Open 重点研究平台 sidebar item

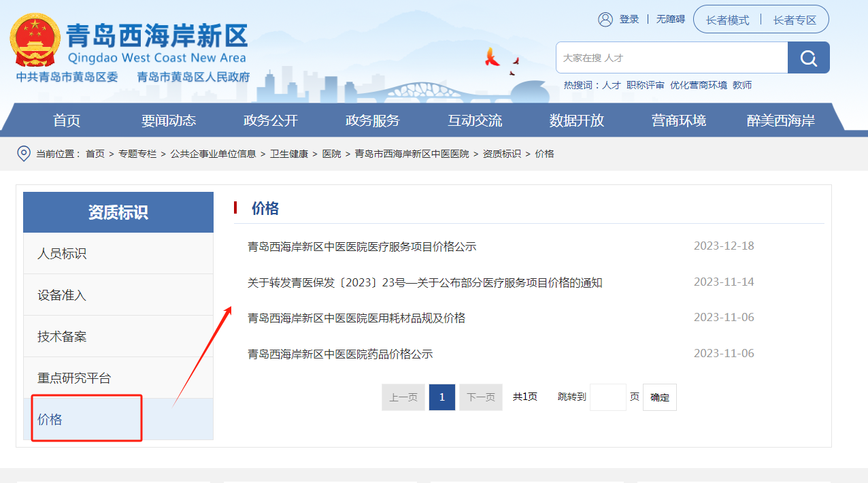point(74,378)
